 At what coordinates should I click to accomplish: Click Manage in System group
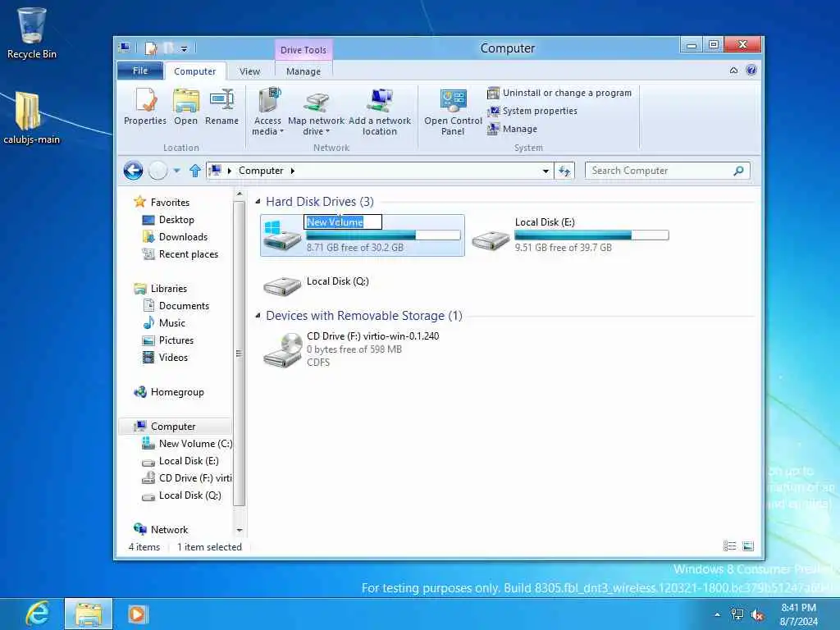[x=512, y=129]
